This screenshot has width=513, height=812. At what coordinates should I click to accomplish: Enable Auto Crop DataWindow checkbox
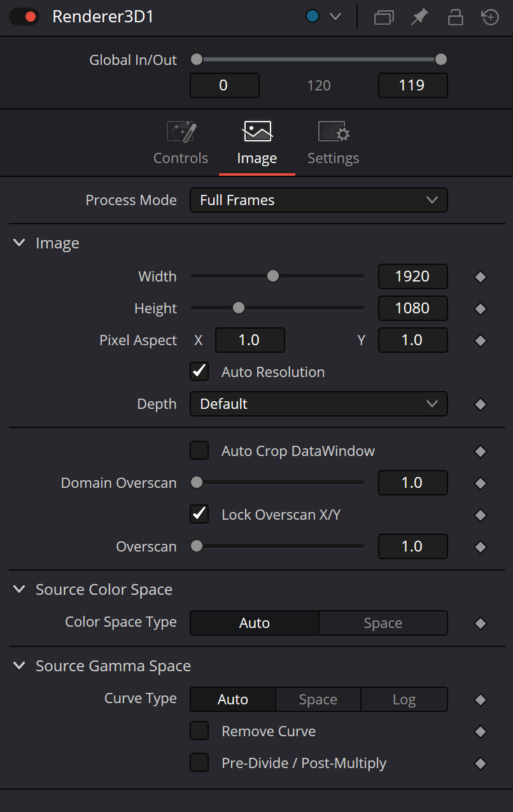199,450
